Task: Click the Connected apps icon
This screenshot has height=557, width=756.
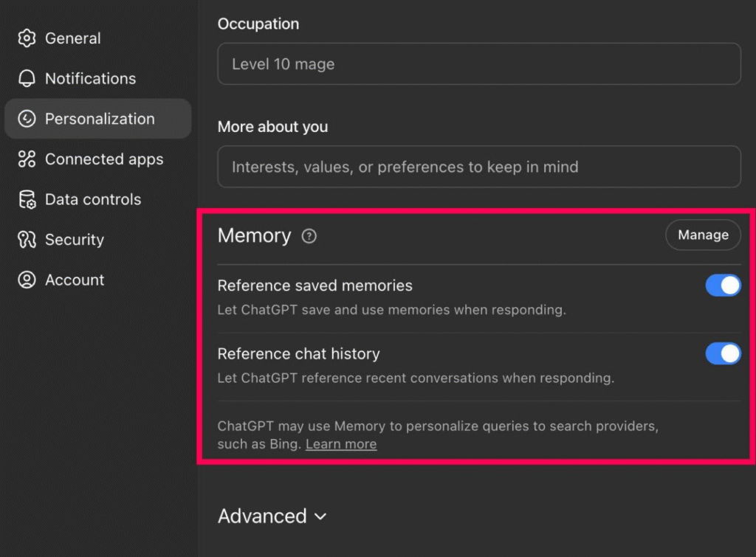Action: click(x=27, y=159)
